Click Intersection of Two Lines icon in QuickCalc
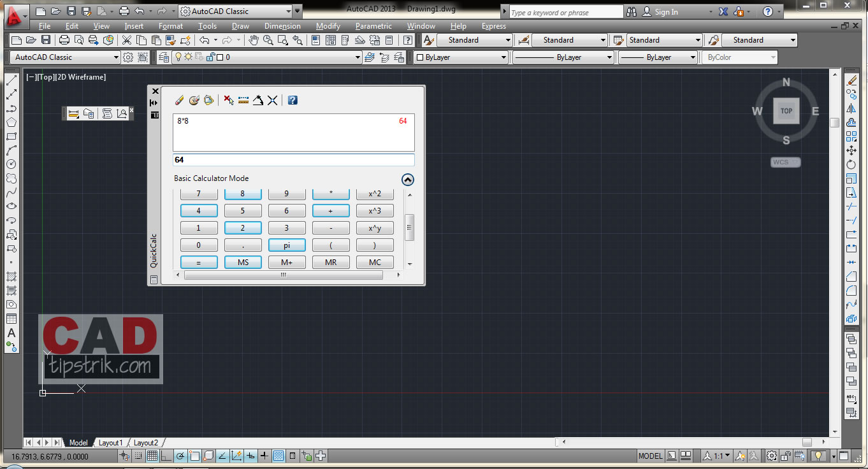The width and height of the screenshot is (868, 469). click(272, 100)
